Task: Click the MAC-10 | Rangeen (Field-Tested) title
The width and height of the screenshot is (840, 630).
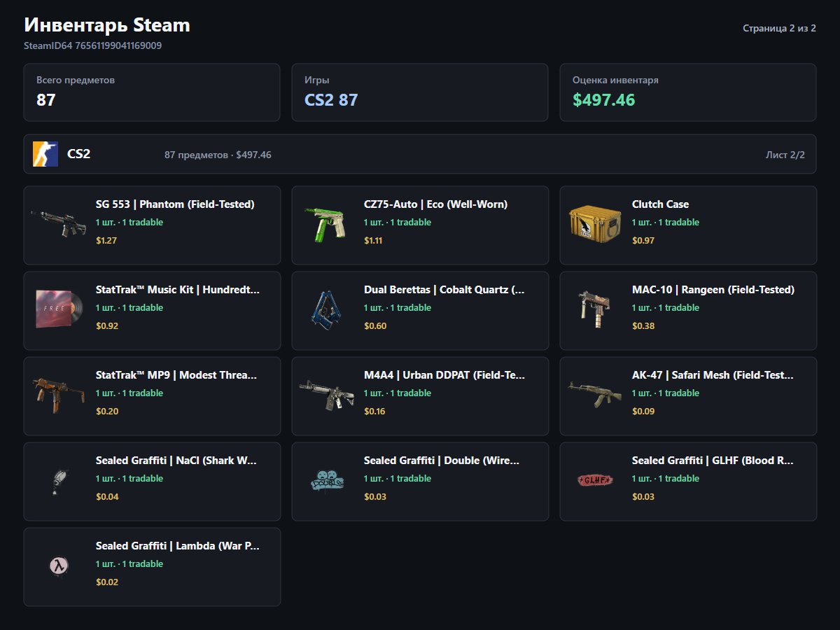Action: pos(713,290)
